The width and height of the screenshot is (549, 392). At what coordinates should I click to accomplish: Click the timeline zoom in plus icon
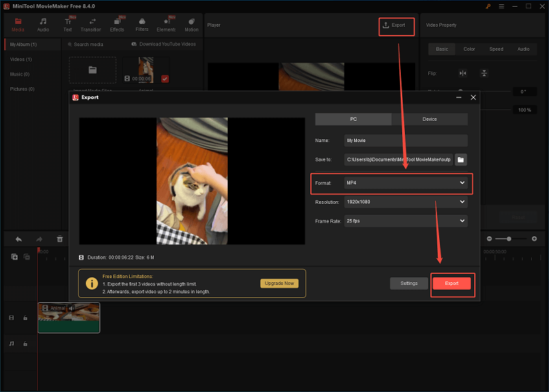pos(535,238)
